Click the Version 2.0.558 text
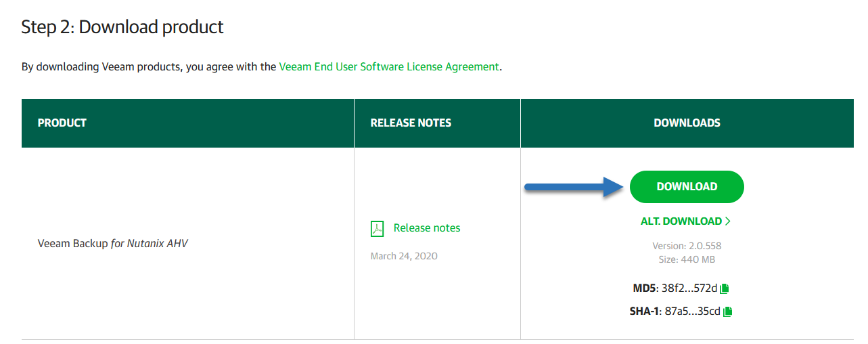Image resolution: width=868 pixels, height=344 pixels. click(x=687, y=246)
